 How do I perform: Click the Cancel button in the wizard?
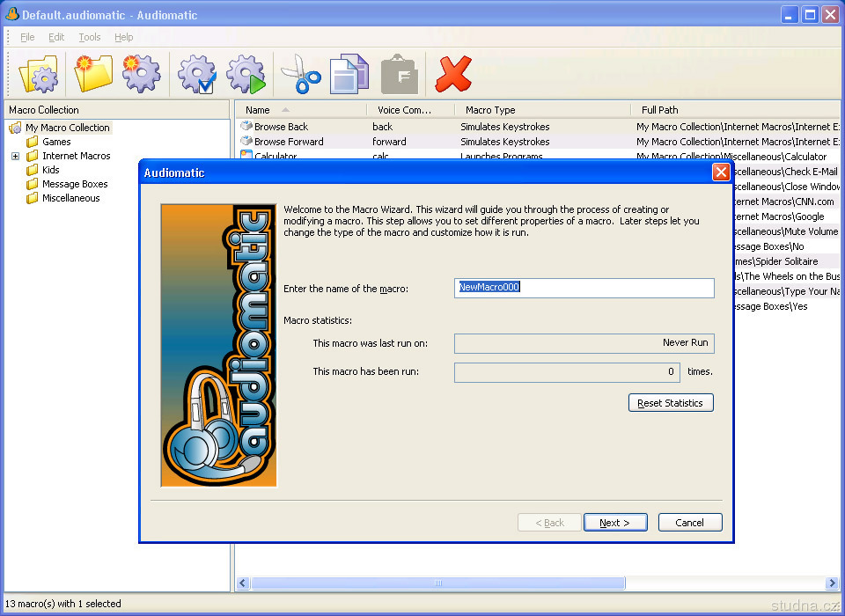click(690, 522)
